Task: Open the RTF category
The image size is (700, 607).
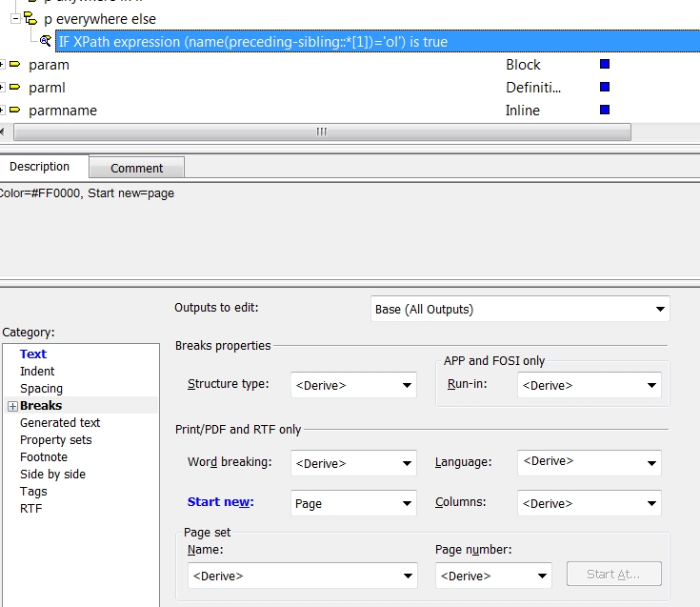Action: coord(30,508)
